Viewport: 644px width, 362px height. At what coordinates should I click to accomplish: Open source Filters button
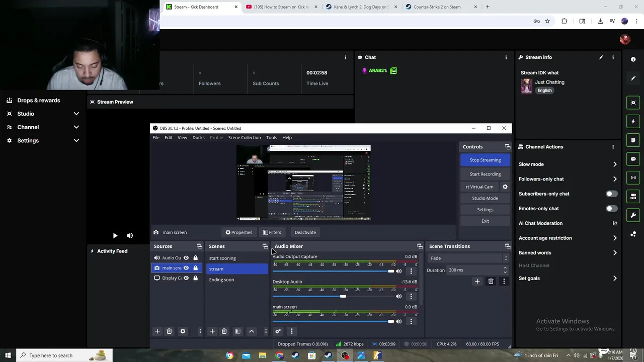[x=272, y=232]
